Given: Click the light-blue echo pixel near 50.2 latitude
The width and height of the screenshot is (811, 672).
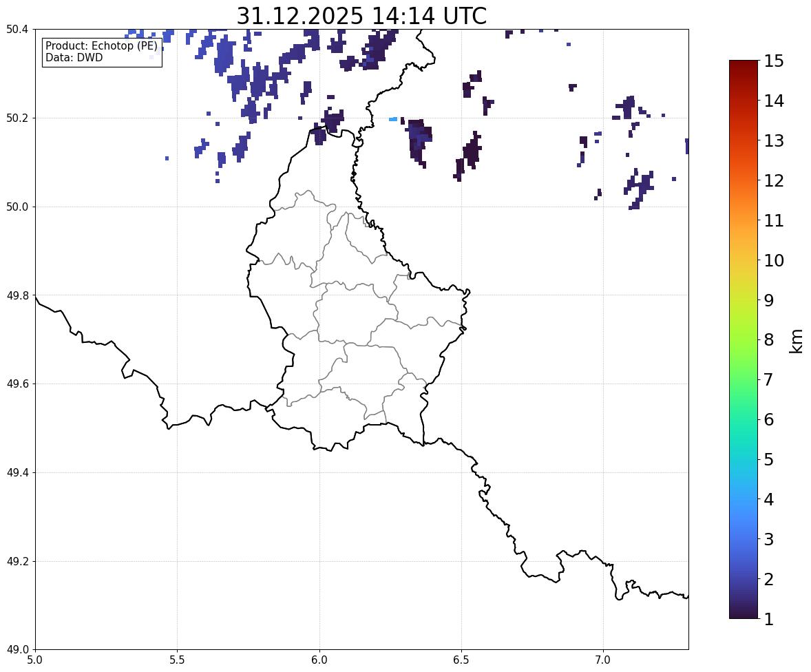Looking at the screenshot, I should click(x=393, y=120).
